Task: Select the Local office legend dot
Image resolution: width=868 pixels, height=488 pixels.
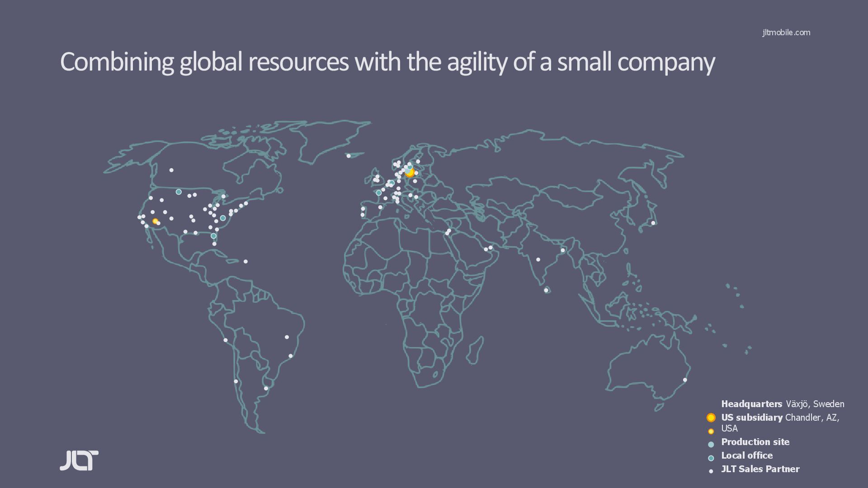Action: tap(711, 458)
